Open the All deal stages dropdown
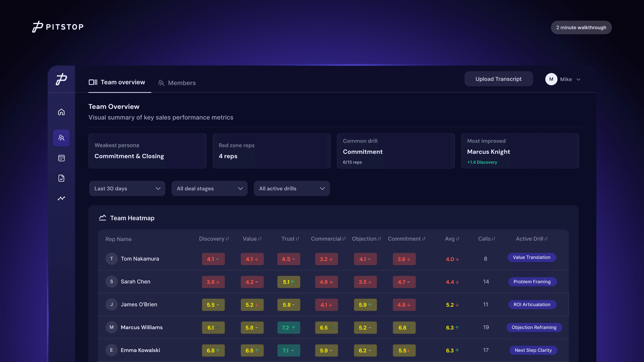 tap(210, 189)
